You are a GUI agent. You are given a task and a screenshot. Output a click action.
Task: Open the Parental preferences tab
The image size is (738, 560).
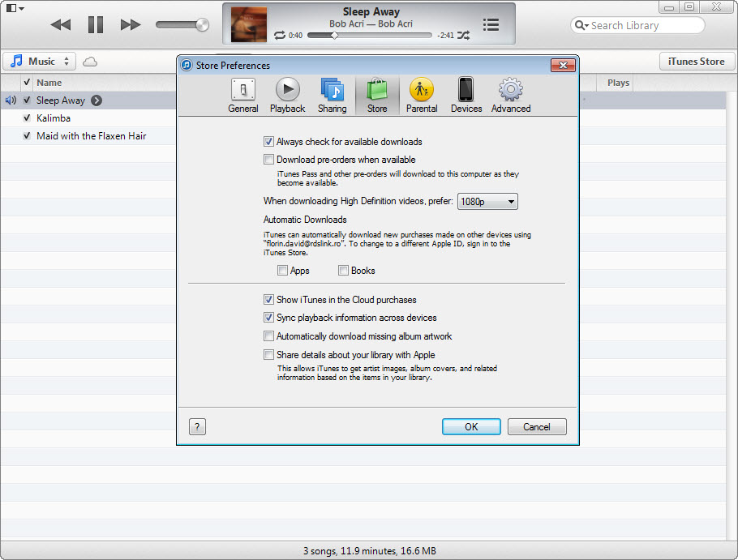(x=422, y=96)
